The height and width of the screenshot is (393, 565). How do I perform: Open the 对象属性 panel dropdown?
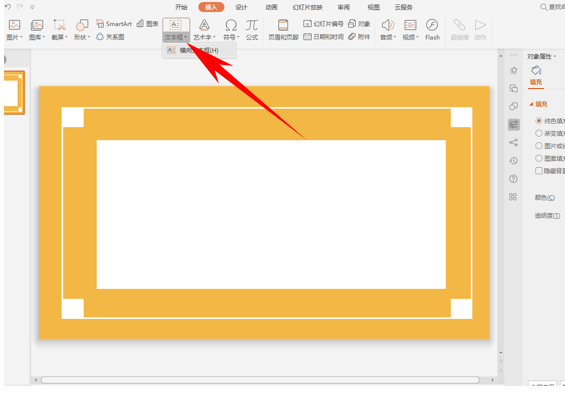point(555,56)
